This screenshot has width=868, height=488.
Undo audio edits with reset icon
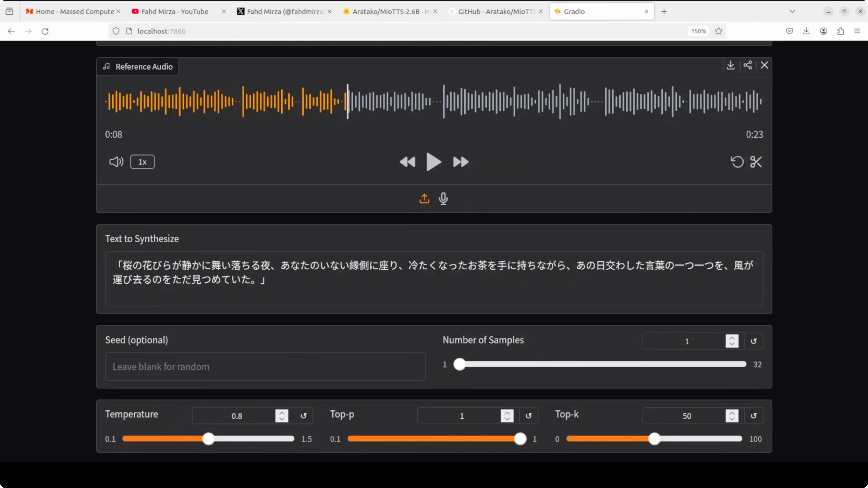pyautogui.click(x=737, y=162)
